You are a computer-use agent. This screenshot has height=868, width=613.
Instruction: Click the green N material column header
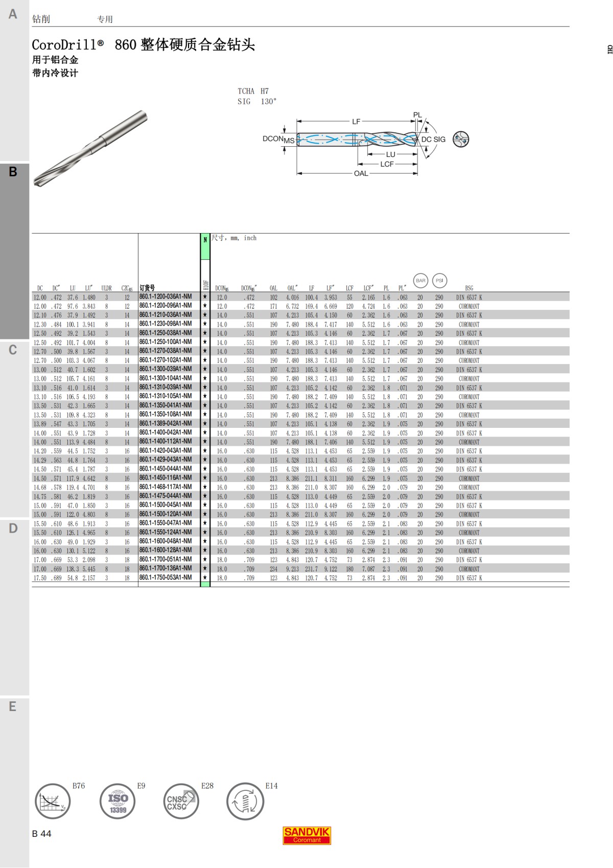coord(205,246)
